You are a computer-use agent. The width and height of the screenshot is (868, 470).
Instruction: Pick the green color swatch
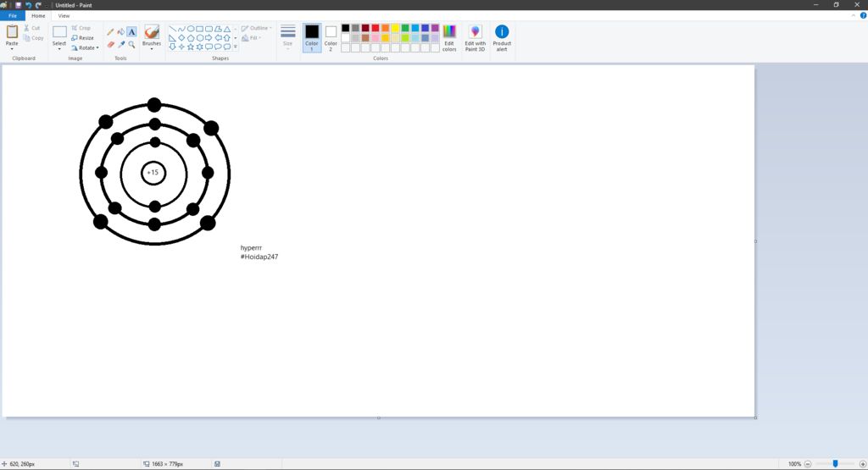(x=405, y=28)
